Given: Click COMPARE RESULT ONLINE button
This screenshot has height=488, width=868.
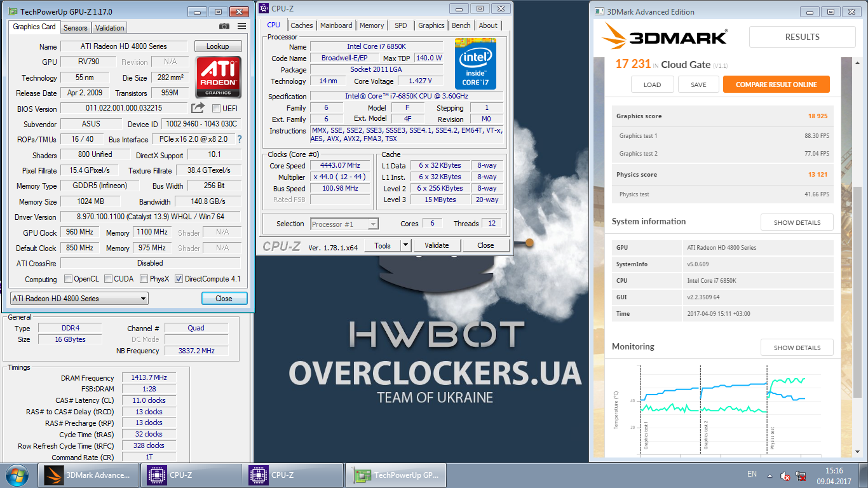Looking at the screenshot, I should [776, 85].
